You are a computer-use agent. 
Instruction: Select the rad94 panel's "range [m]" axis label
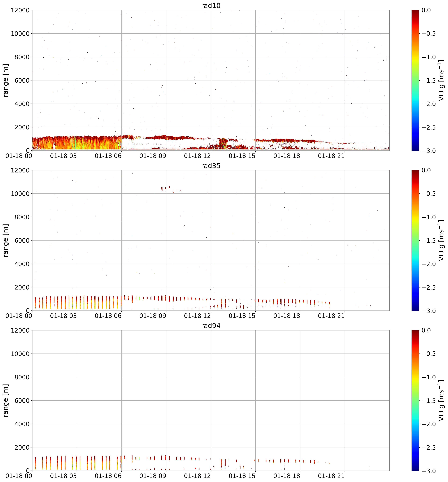[6, 400]
